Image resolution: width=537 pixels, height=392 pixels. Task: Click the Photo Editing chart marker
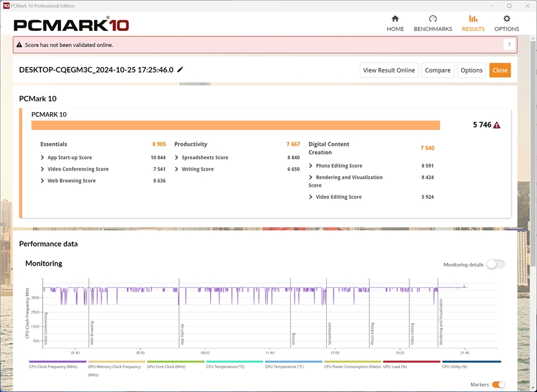[x=373, y=334]
